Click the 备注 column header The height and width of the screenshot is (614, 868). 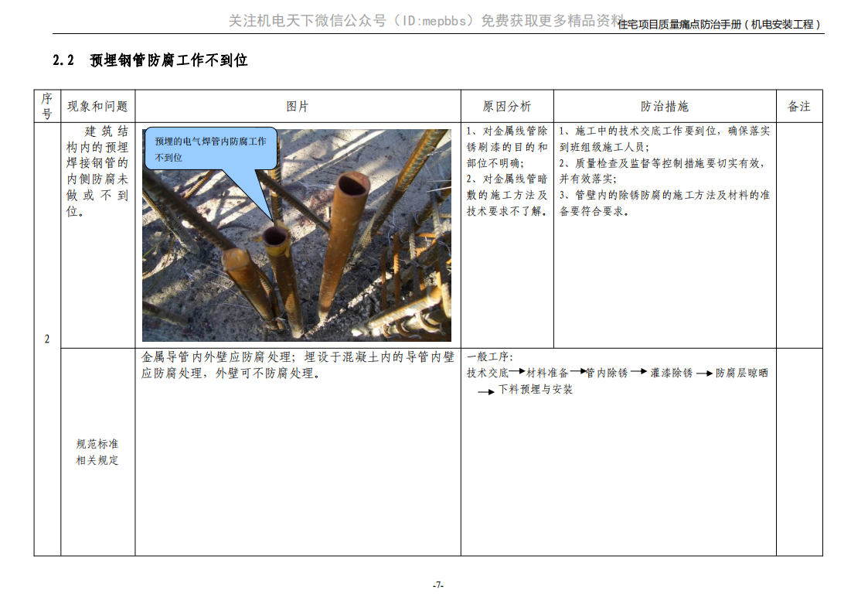799,107
